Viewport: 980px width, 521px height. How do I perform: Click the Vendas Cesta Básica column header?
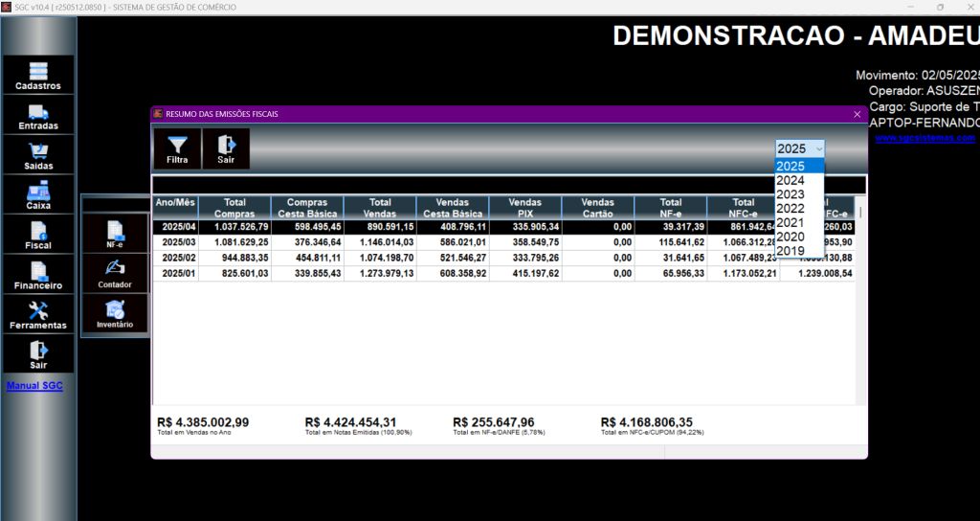tap(453, 208)
